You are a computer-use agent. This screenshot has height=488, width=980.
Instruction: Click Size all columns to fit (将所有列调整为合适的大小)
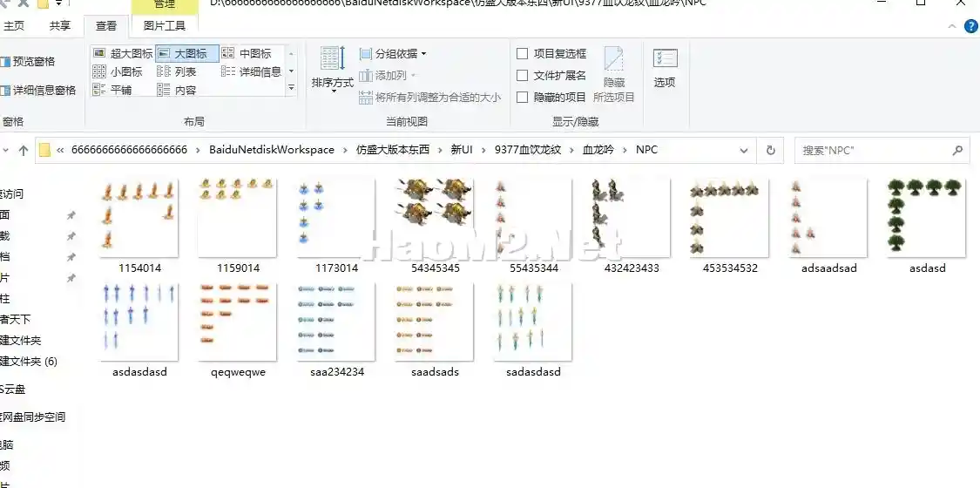click(x=430, y=98)
